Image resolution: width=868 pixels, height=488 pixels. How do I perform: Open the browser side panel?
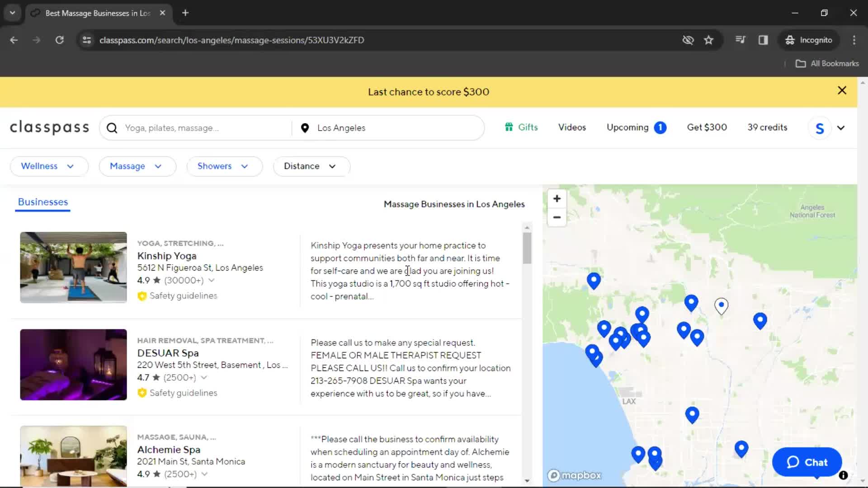(x=763, y=40)
